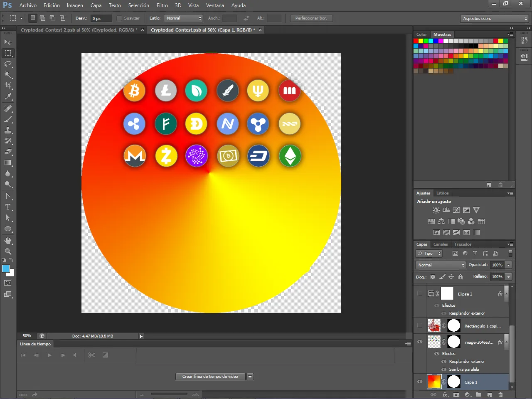The width and height of the screenshot is (532, 399).
Task: Click Crear línea de tiempo de vídeo button
Action: click(x=210, y=377)
